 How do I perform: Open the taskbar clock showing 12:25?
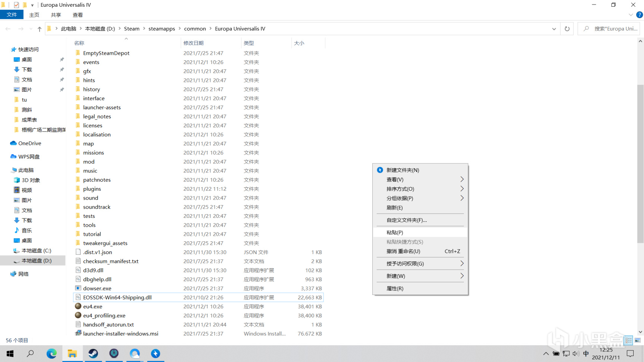click(606, 353)
